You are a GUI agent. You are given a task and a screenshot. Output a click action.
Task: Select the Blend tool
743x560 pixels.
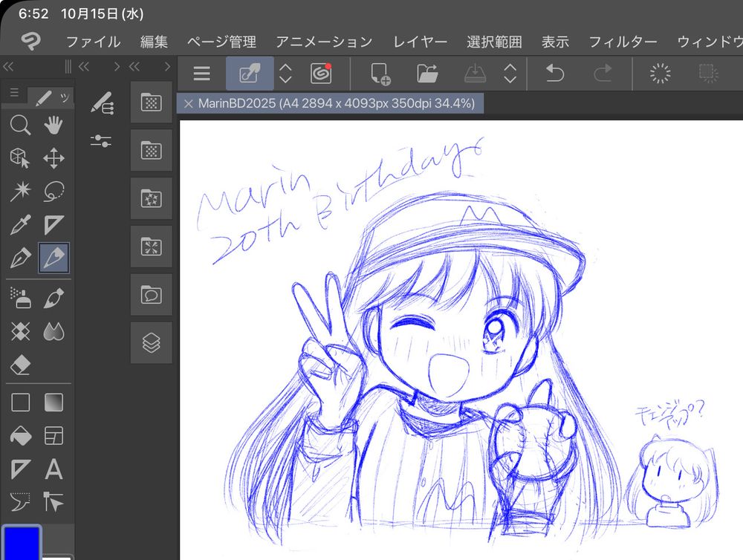click(53, 332)
